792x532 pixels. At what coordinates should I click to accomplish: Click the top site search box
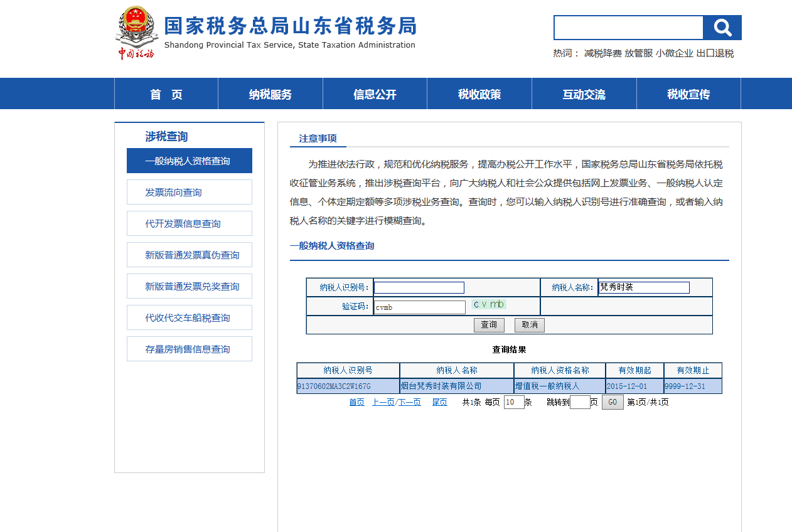point(628,28)
